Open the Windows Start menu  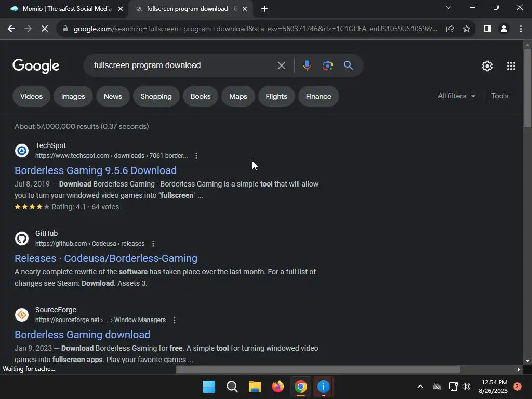click(209, 387)
